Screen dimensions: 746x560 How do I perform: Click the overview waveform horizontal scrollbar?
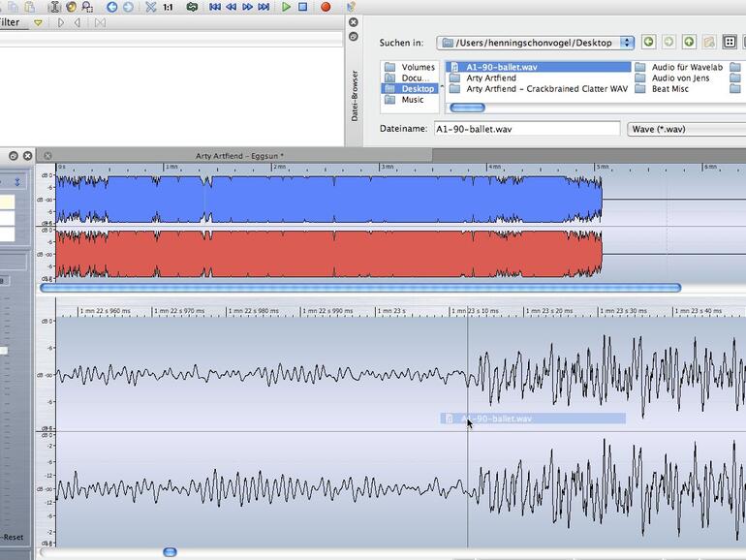point(359,288)
